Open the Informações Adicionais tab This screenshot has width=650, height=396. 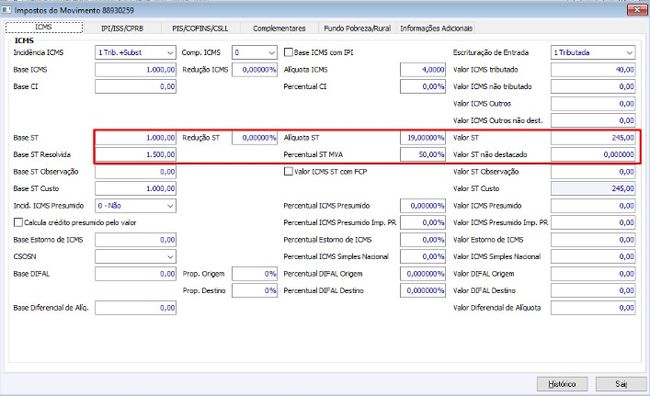pos(436,28)
